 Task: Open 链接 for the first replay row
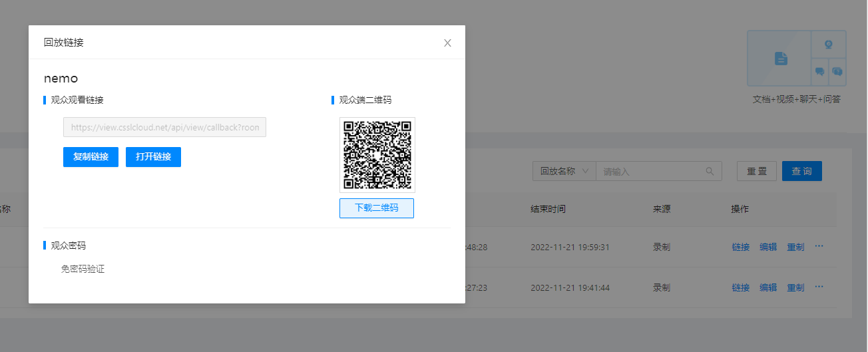pyautogui.click(x=741, y=247)
